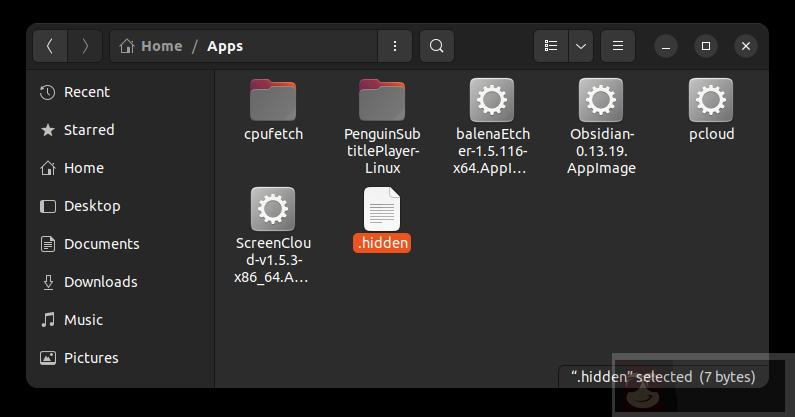Toggle the list view button
Image resolution: width=795 pixels, height=417 pixels.
point(551,46)
